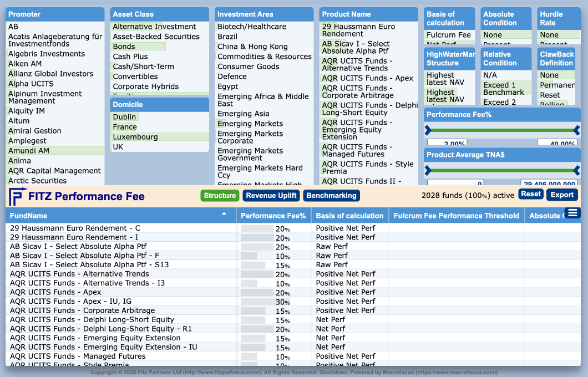
Task: Click the Export button
Action: tap(562, 195)
